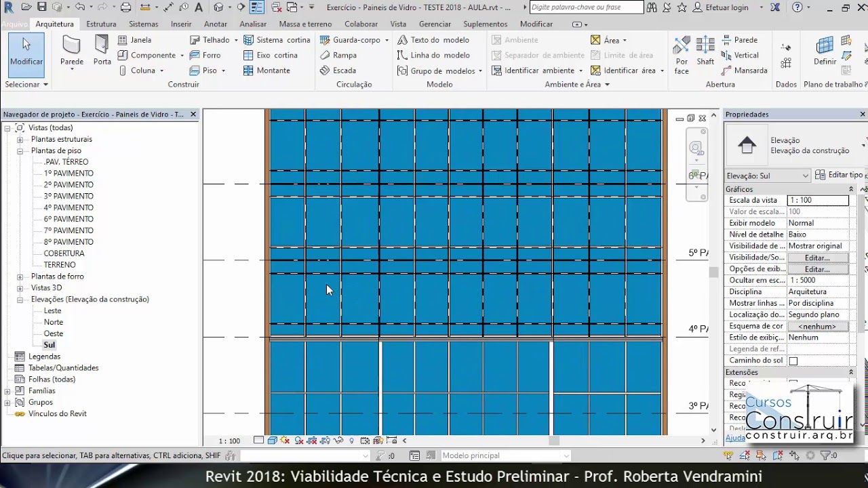Screen dimensions: 868x488
Task: Expand the Plantas de forro node
Action: click(x=20, y=277)
